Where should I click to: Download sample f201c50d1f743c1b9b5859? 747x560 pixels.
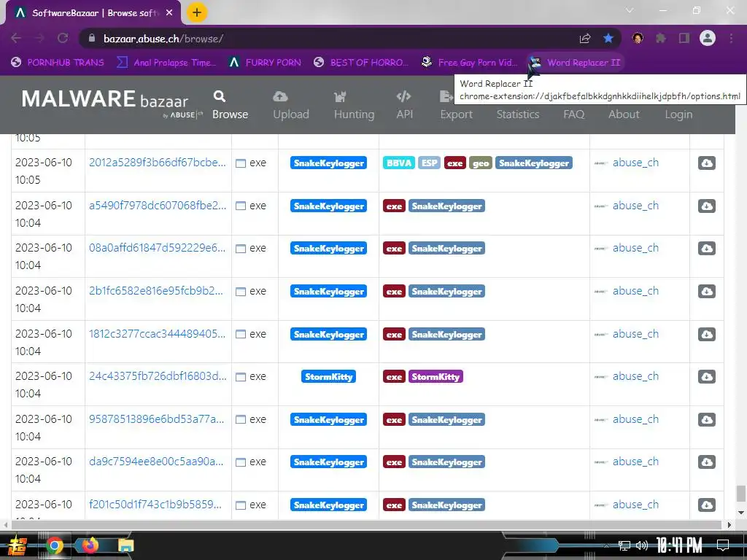tap(706, 505)
